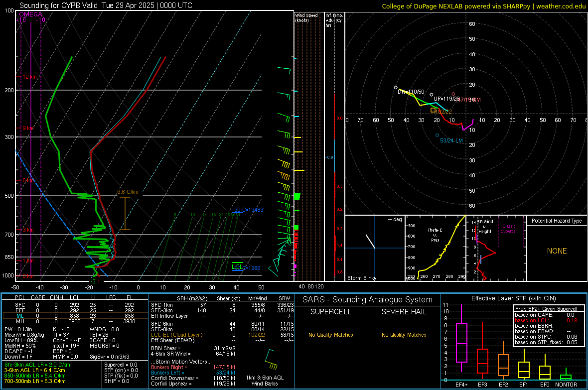Click the Storm Slinky label
This screenshot has width=588, height=390.
point(361,278)
